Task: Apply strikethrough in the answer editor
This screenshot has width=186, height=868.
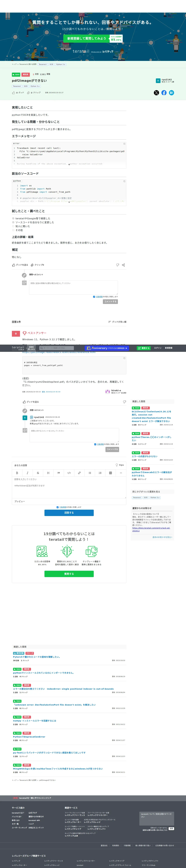Action: pos(38,473)
